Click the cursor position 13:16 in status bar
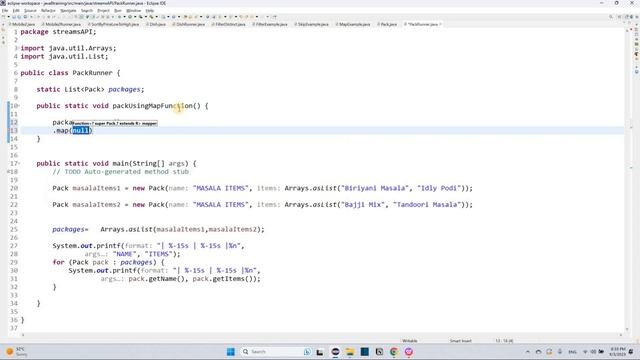640x360 pixels. click(x=504, y=341)
